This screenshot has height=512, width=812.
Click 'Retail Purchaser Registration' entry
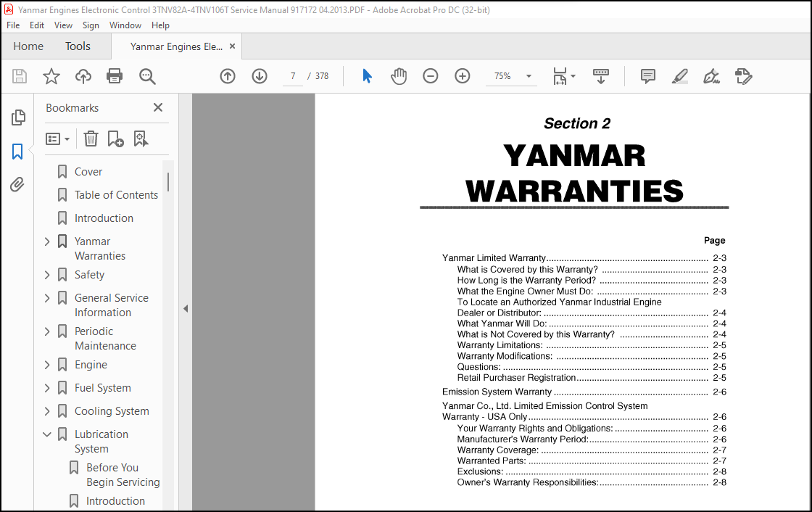[516, 378]
